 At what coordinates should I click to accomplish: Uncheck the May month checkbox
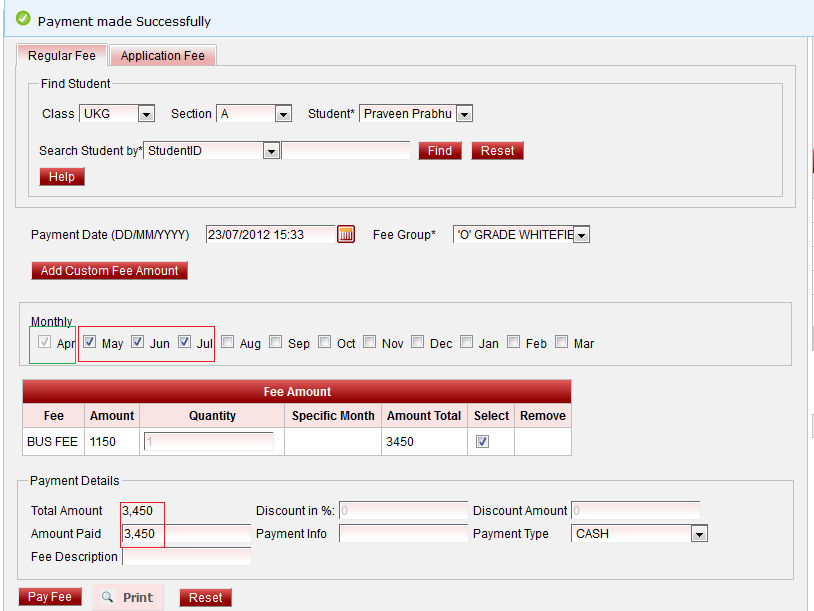[90, 342]
